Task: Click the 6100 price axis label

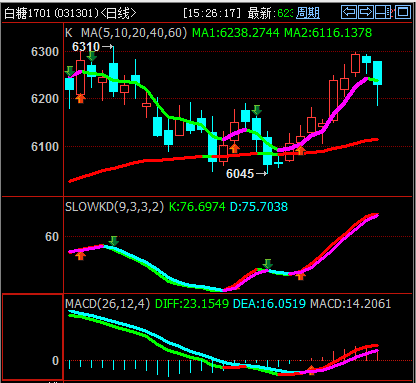Action: tap(45, 147)
